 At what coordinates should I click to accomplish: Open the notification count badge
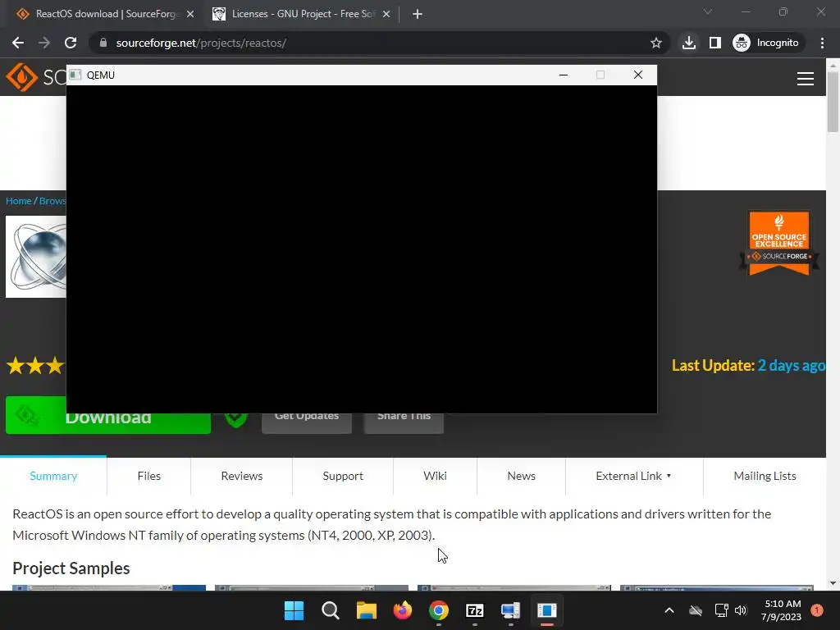[x=816, y=610]
